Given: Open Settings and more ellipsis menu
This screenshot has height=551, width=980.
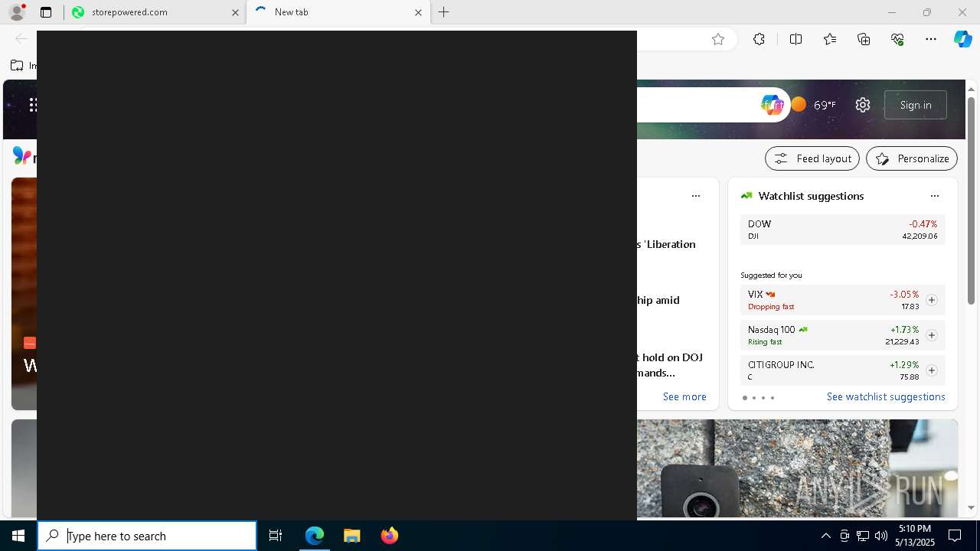Looking at the screenshot, I should click(x=931, y=39).
